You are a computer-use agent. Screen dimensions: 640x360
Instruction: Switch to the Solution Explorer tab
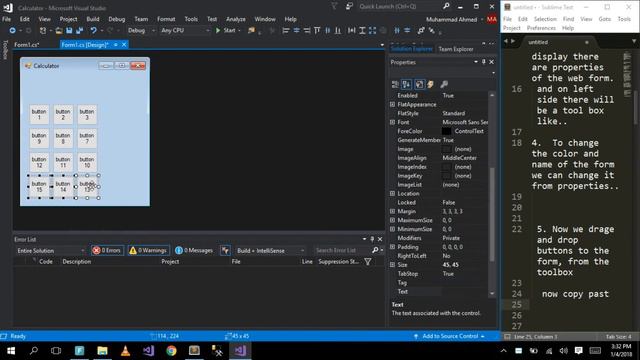point(411,49)
